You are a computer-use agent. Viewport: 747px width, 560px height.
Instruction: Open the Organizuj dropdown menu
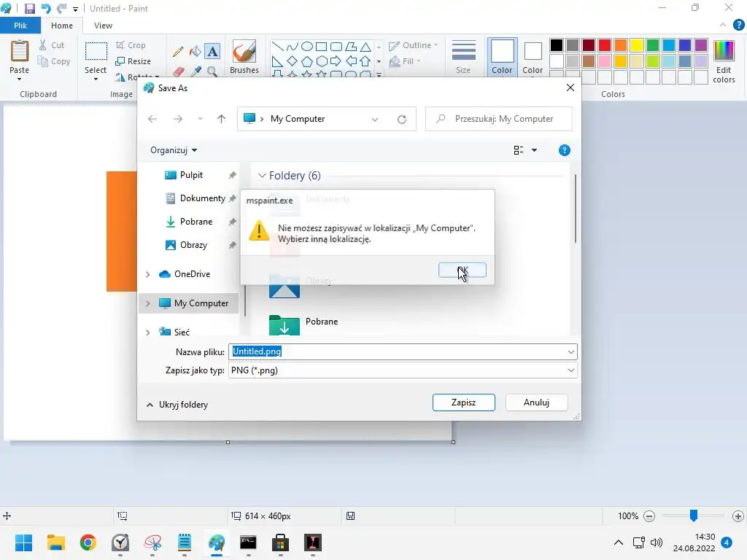pyautogui.click(x=174, y=150)
